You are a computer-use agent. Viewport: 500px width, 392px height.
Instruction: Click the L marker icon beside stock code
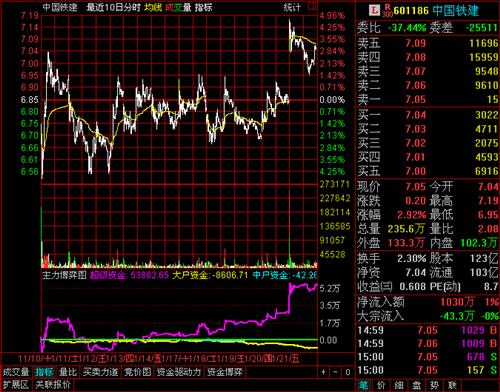pos(375,10)
